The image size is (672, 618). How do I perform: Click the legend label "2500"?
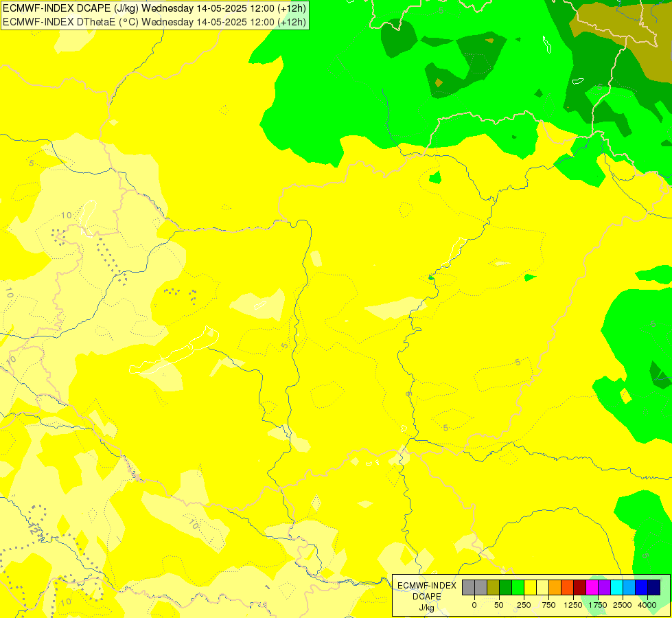(x=623, y=605)
